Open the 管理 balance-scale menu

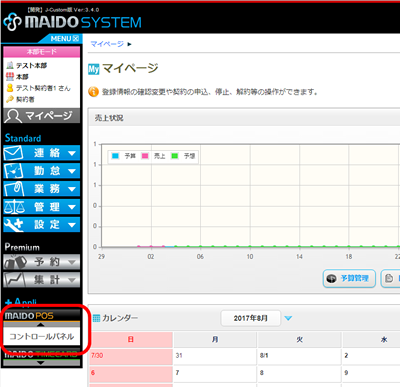click(42, 207)
